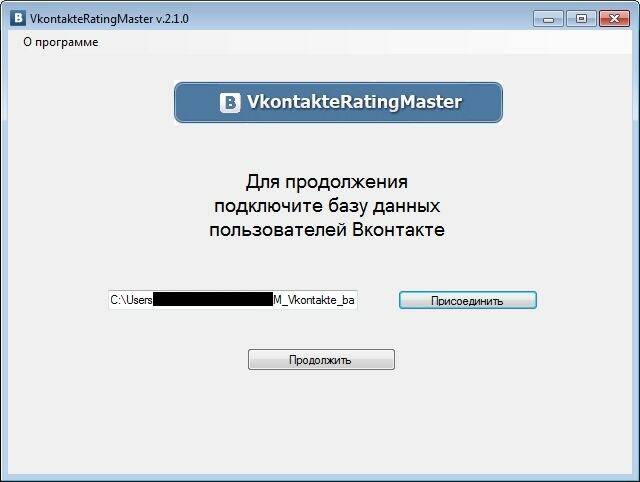Image resolution: width=640 pixels, height=482 pixels.
Task: Maximize the VkontakteRatingMaster window
Action: (x=581, y=19)
